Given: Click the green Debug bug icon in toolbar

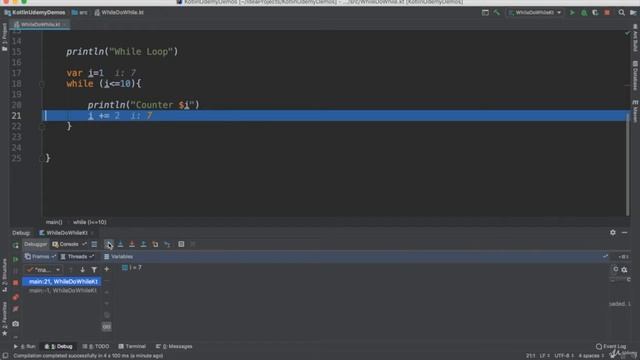Looking at the screenshot, I should [584, 13].
